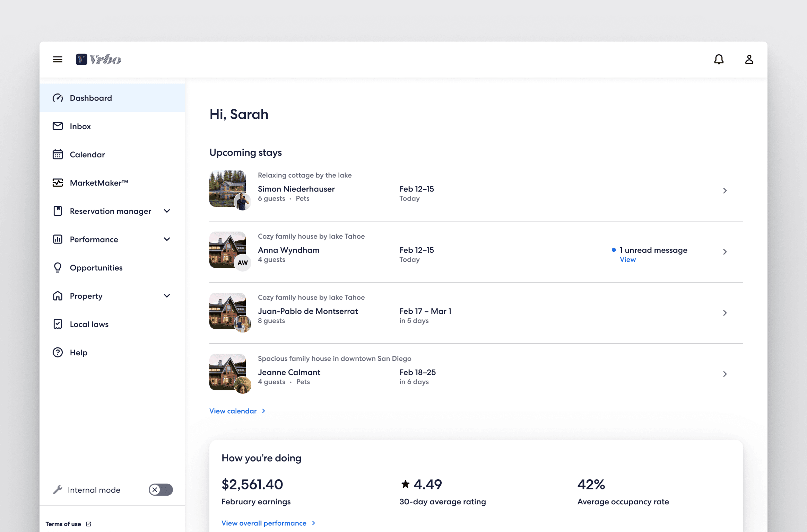
Task: Open Local laws menu item
Action: point(89,324)
